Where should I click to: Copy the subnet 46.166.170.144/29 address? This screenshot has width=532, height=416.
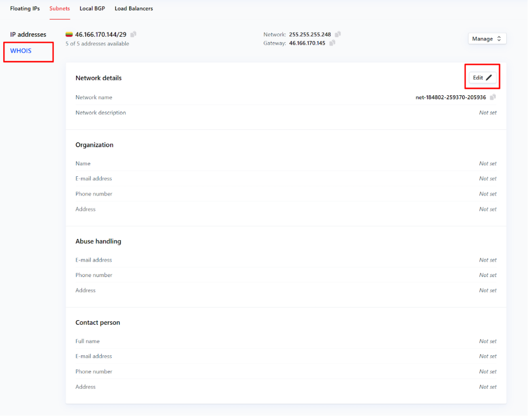(x=134, y=34)
